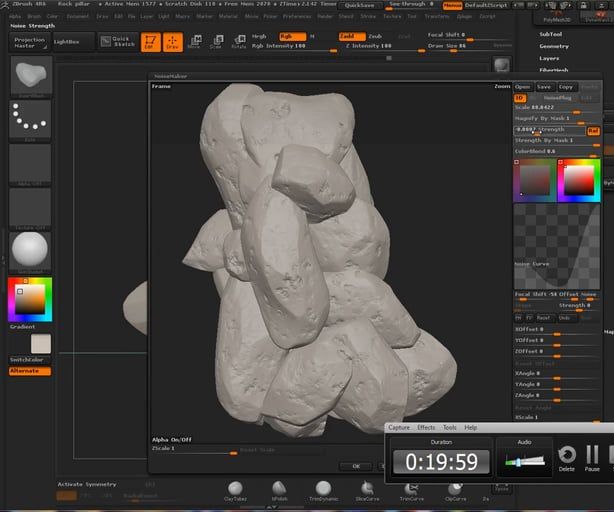Select the TrimCurve brush icon
This screenshot has width=614, height=512.
coord(411,491)
